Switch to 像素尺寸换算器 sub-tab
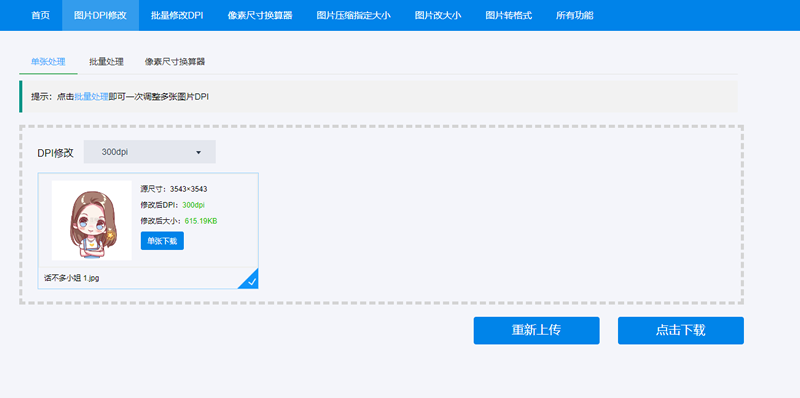 174,62
